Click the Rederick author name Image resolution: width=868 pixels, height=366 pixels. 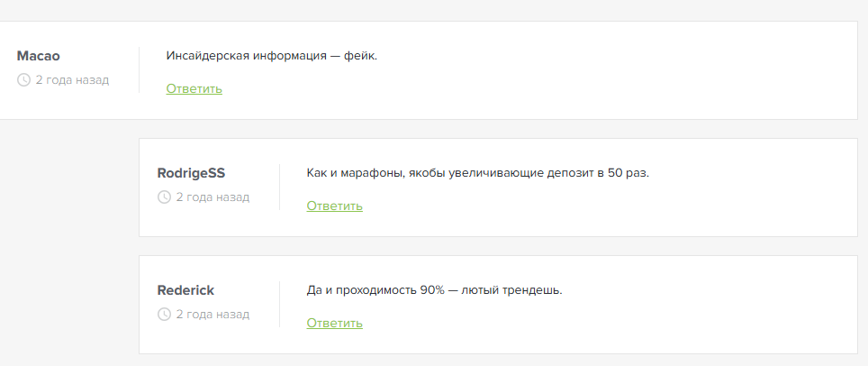pyautogui.click(x=185, y=290)
